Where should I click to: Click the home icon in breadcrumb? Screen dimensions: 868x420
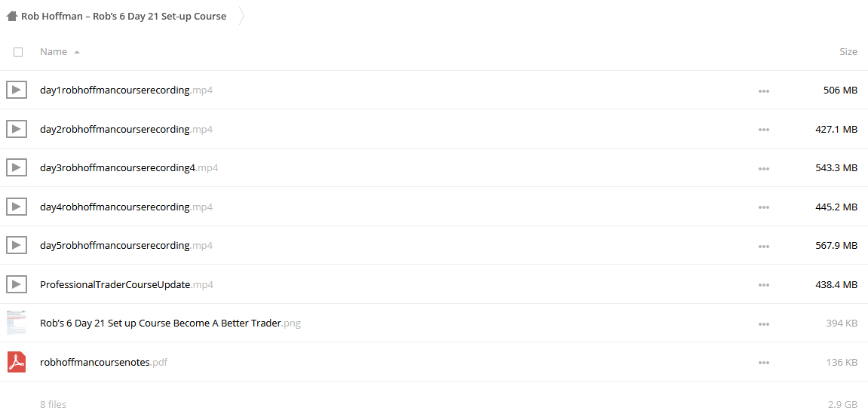11,16
